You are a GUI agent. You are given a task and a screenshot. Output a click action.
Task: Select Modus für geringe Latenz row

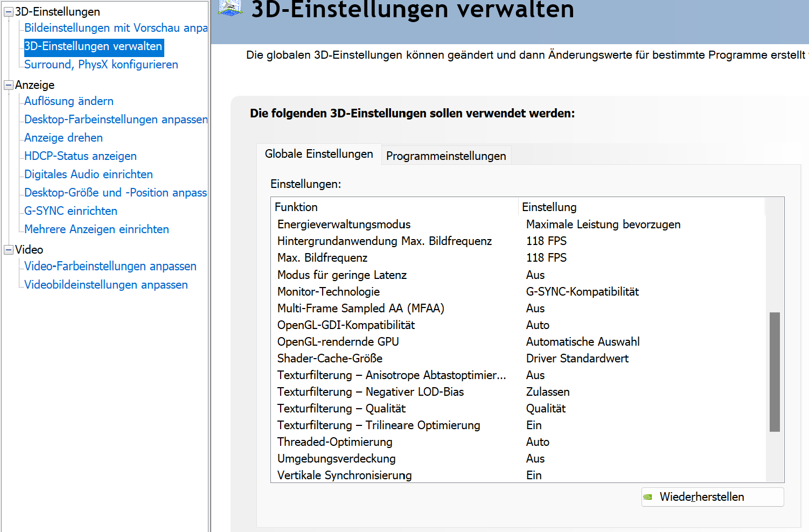[518, 275]
